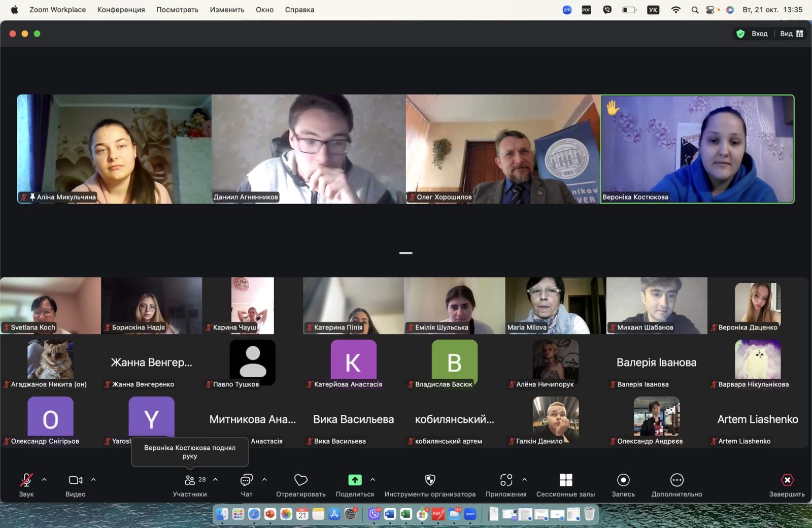Toggle camera with the Видео button
812x528 pixels.
coord(75,480)
